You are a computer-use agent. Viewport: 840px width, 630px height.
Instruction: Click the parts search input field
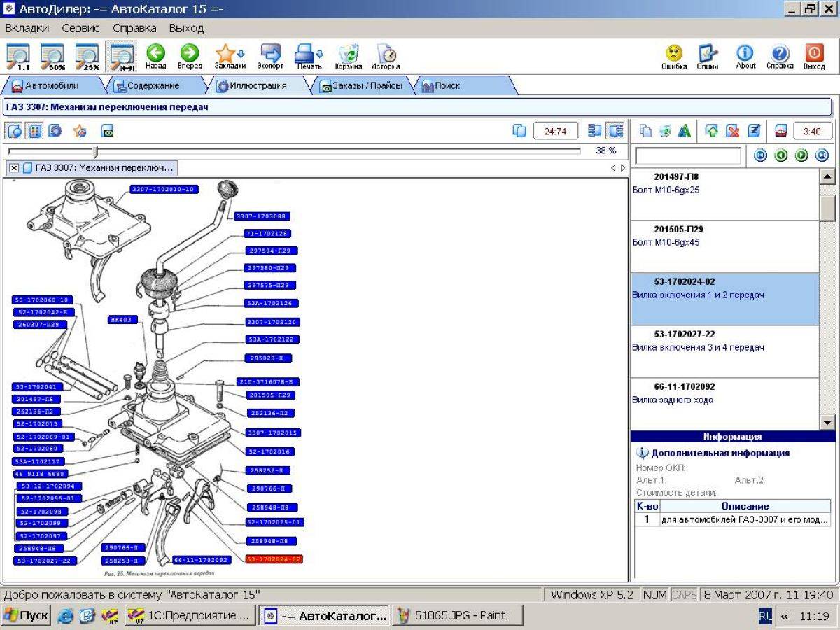click(x=687, y=155)
